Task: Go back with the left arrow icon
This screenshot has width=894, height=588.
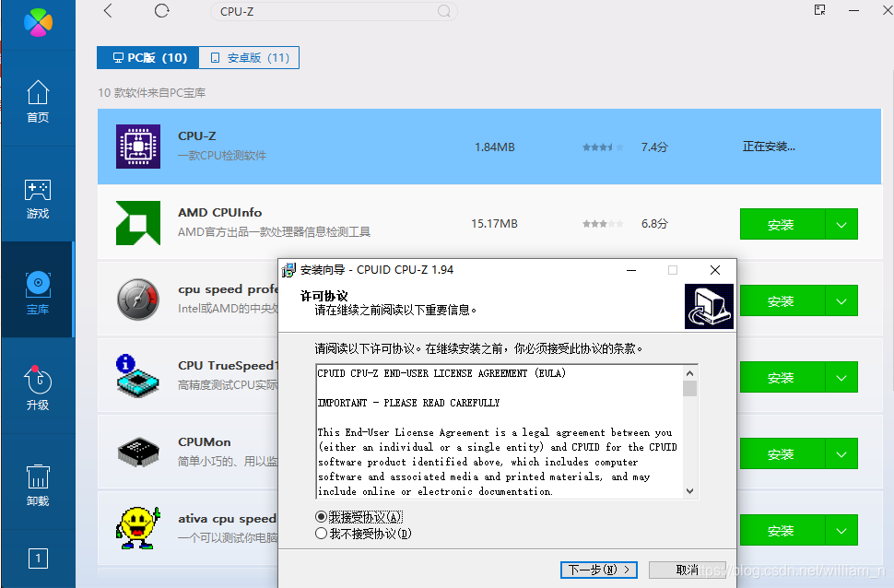Action: (x=108, y=11)
